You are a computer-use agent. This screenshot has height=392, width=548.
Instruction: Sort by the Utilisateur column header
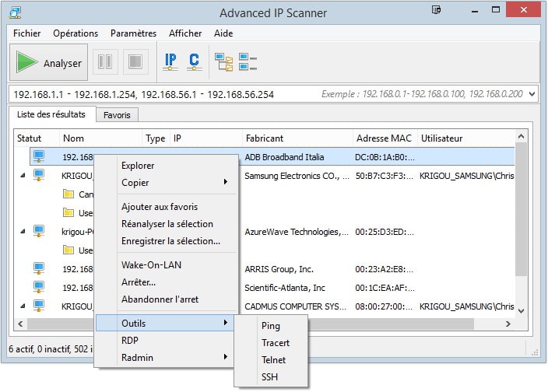pos(466,138)
